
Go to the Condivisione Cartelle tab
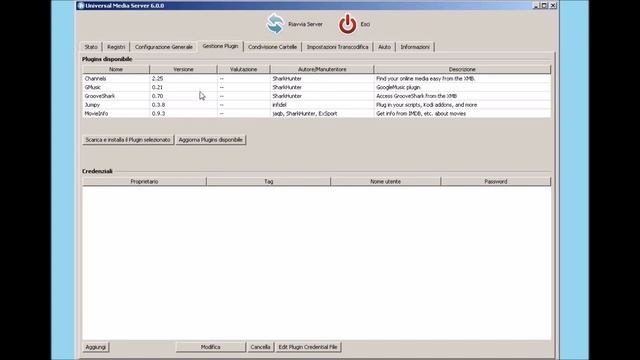pyautogui.click(x=273, y=47)
